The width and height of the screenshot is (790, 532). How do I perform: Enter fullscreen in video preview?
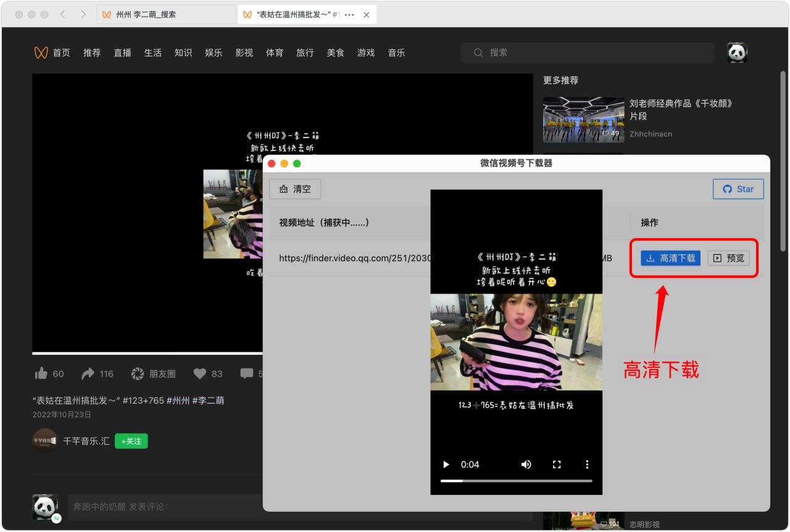(557, 464)
